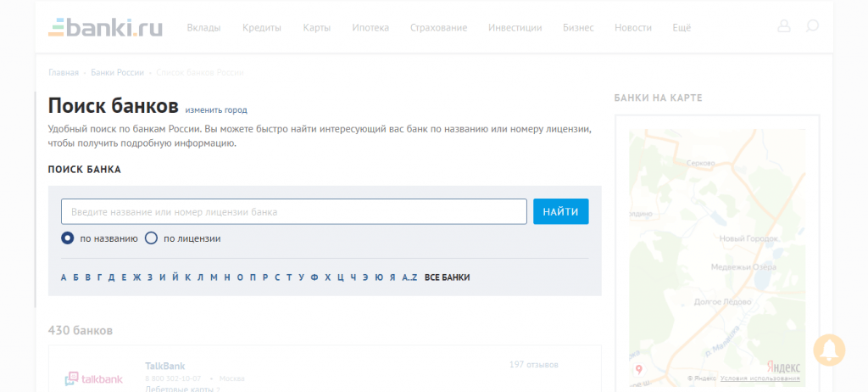Screen dimensions: 868x392
Task: Open 'Банки России' breadcrumb link
Action: (x=117, y=73)
